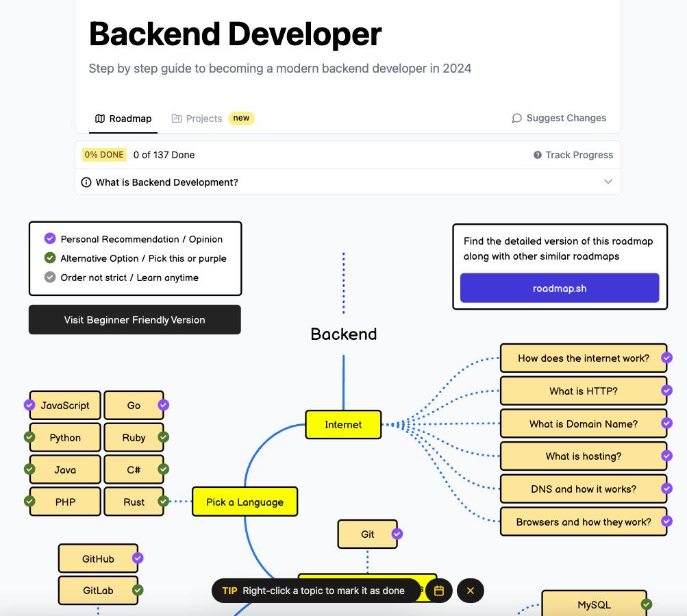The height and width of the screenshot is (616, 687).
Task: Click the Personal Recommendation / Opinion legend text
Action: pos(142,239)
